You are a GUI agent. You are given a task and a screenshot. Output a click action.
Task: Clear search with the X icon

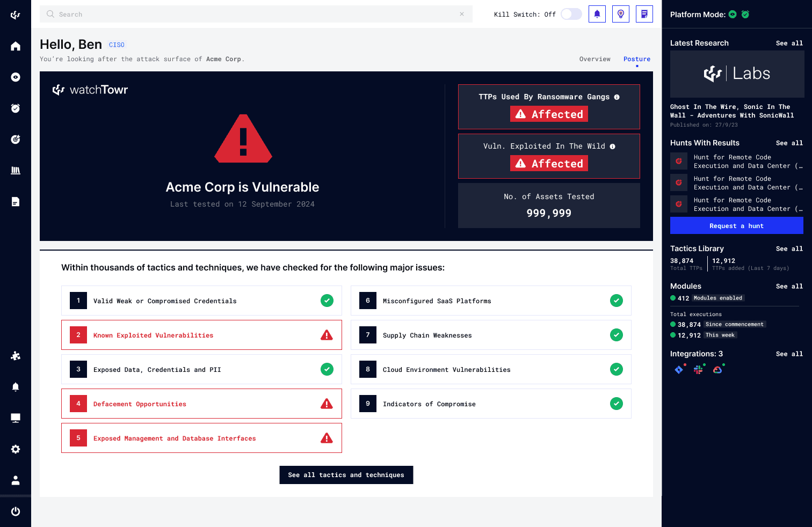point(462,14)
